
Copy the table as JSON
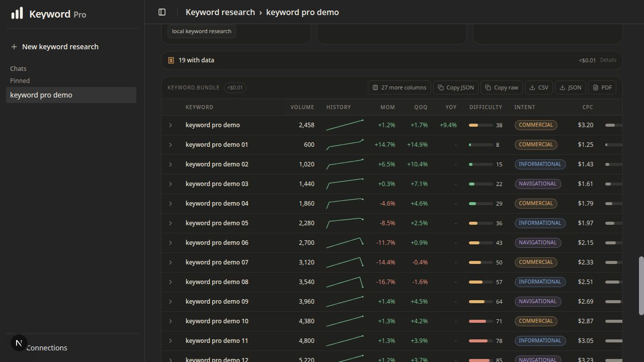(x=456, y=87)
